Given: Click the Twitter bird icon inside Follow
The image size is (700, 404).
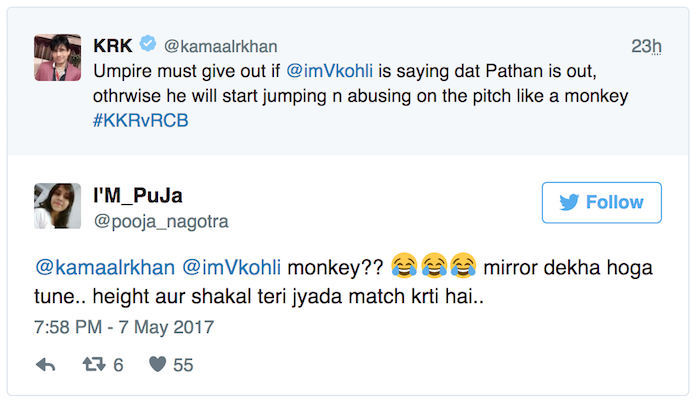Looking at the screenshot, I should tap(569, 202).
